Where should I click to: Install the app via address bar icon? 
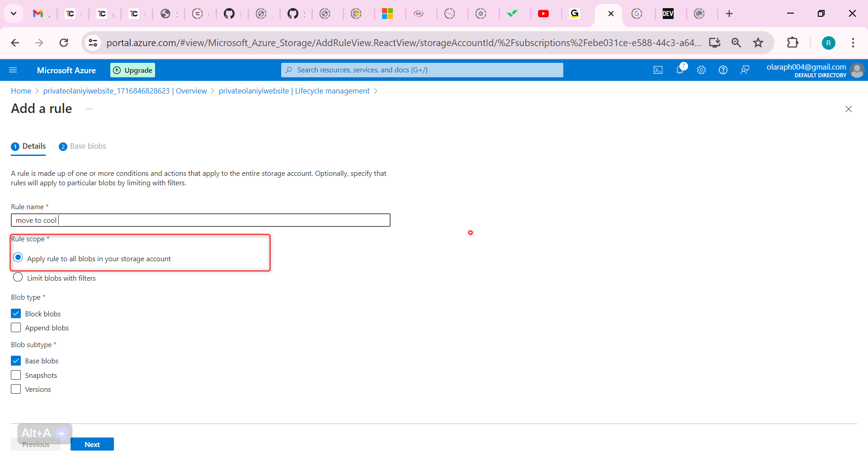[715, 43]
